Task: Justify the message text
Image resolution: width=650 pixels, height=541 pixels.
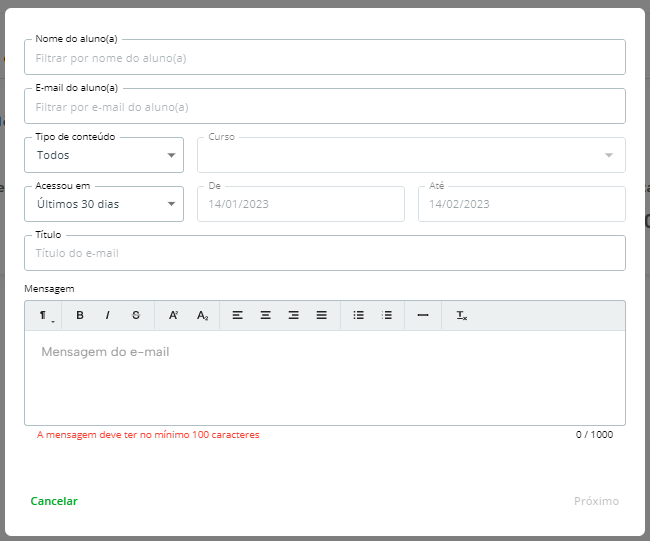Action: point(322,315)
